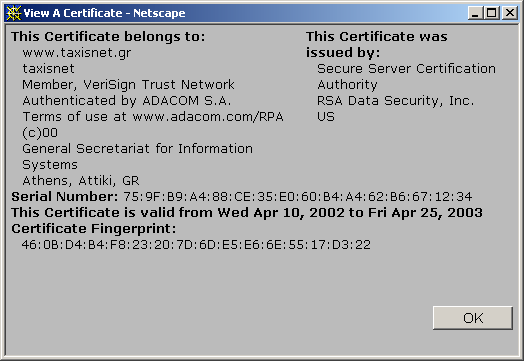Click the www.adacom.com/RPA terms text
This screenshot has width=524, height=361.
pos(208,117)
